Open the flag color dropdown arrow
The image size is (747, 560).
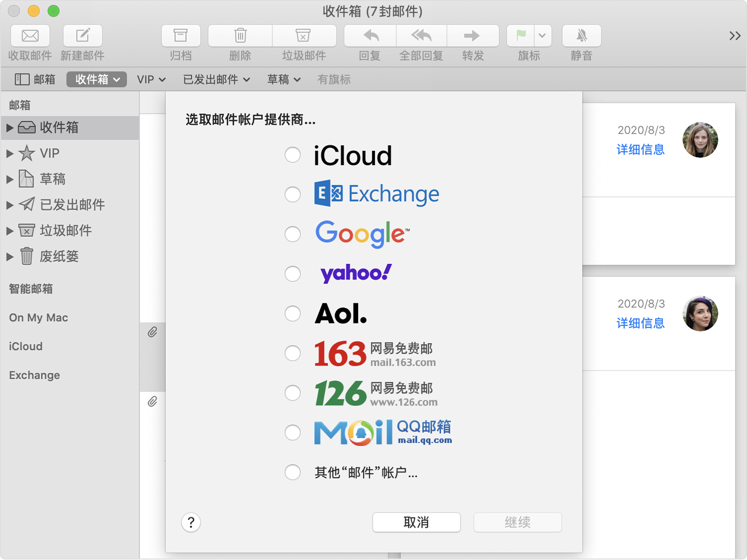pos(543,36)
